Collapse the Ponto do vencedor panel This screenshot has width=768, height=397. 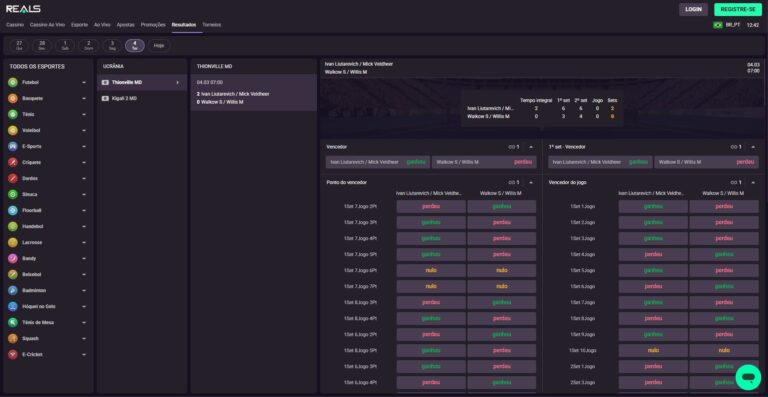pyautogui.click(x=531, y=182)
